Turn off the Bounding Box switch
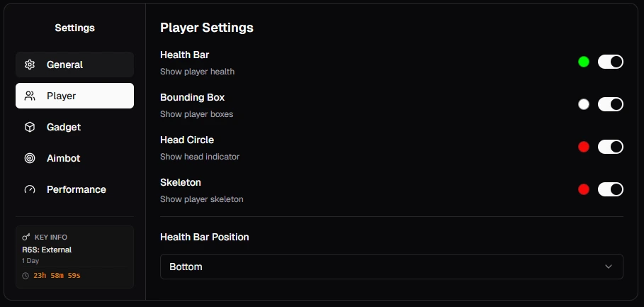 [x=610, y=104]
